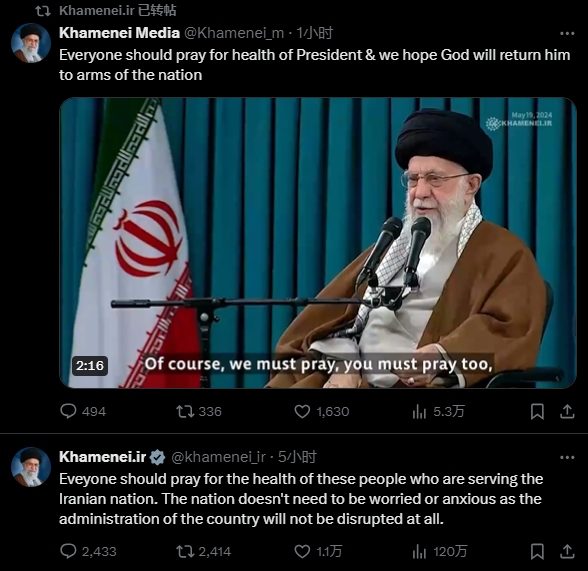Like the post with 1,630 likes
588x571 pixels.
(321, 411)
